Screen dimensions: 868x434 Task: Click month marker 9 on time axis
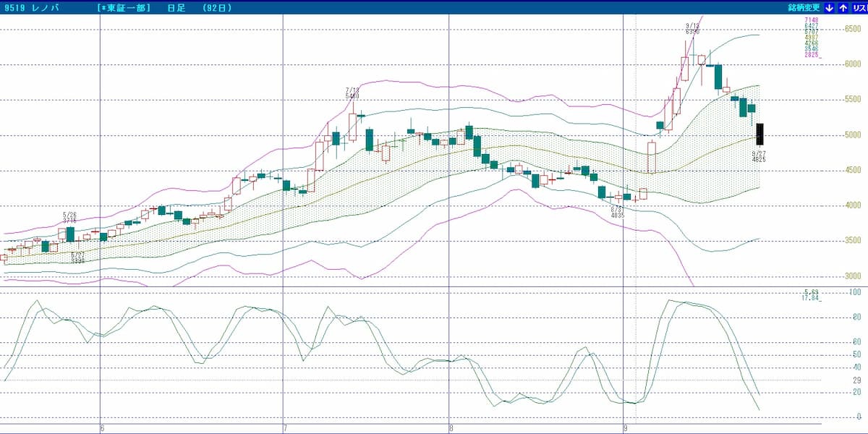pyautogui.click(x=625, y=428)
